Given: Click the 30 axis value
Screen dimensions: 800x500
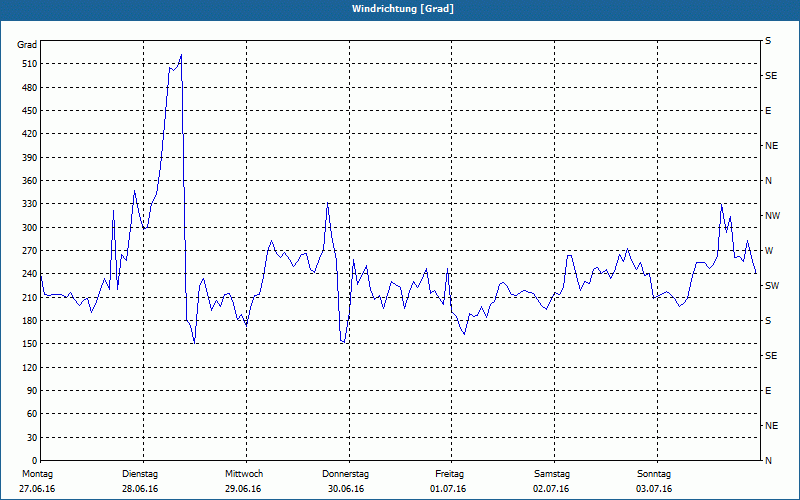Looking at the screenshot, I should [32, 438].
